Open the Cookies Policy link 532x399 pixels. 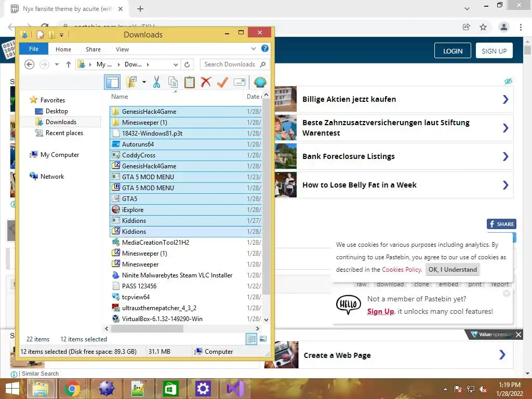tap(402, 270)
